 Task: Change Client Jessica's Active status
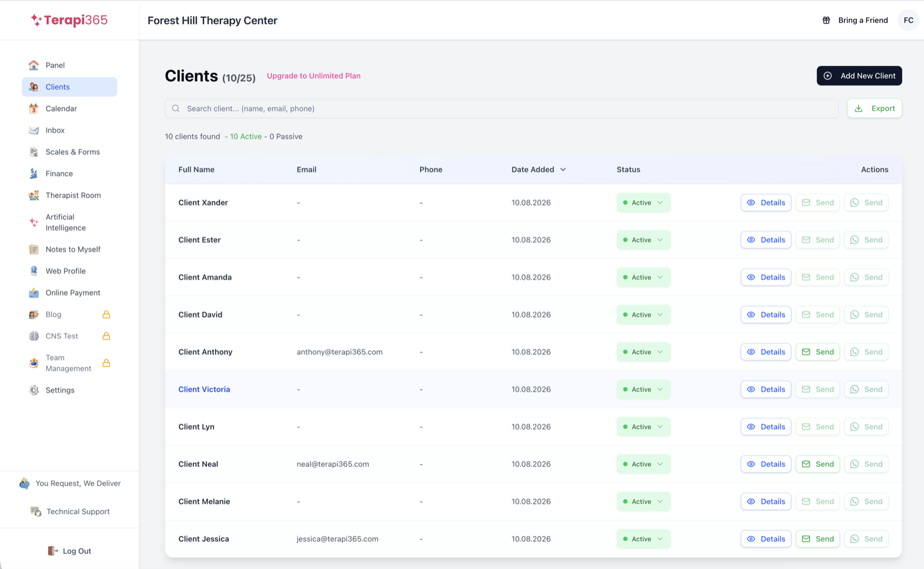(643, 539)
